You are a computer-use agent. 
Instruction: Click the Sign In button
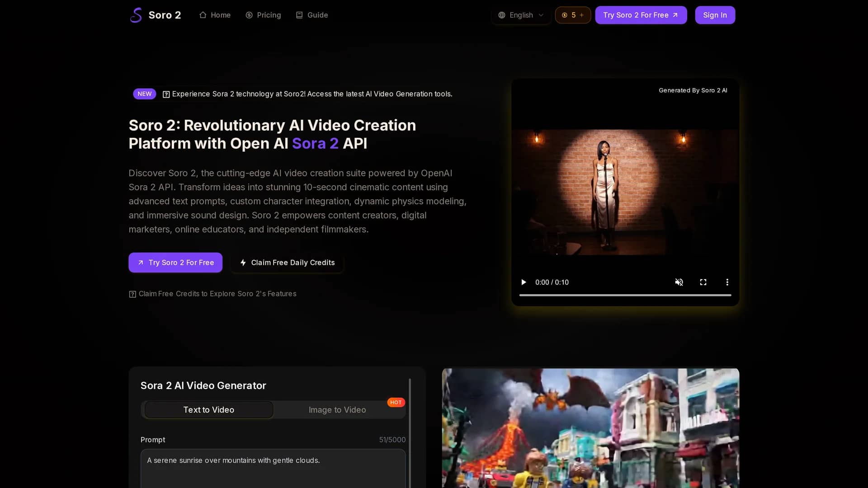715,15
